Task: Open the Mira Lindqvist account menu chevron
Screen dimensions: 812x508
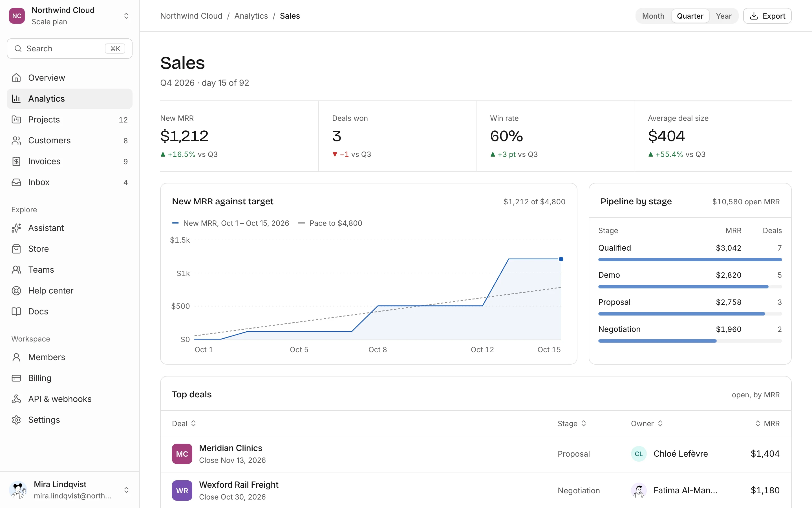Action: [x=126, y=490]
